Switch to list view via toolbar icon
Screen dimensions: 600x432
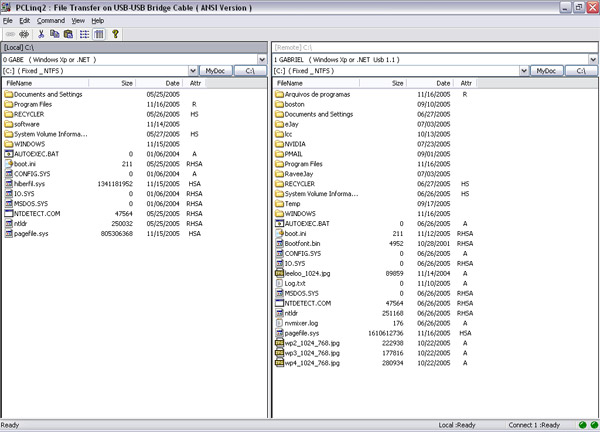point(84,33)
